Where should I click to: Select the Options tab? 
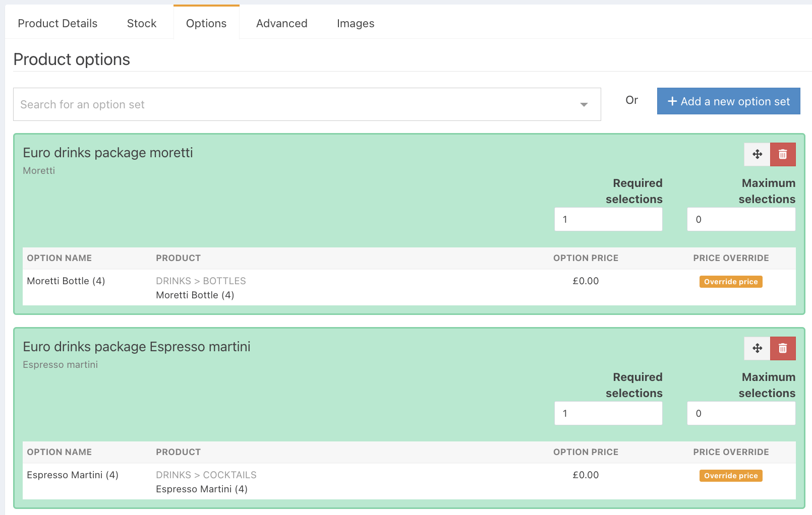[206, 23]
